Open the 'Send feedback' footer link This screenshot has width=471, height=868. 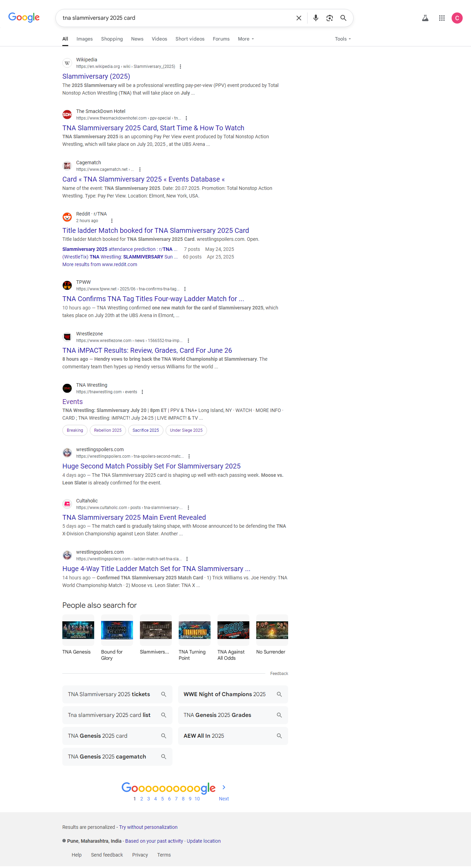click(x=107, y=855)
